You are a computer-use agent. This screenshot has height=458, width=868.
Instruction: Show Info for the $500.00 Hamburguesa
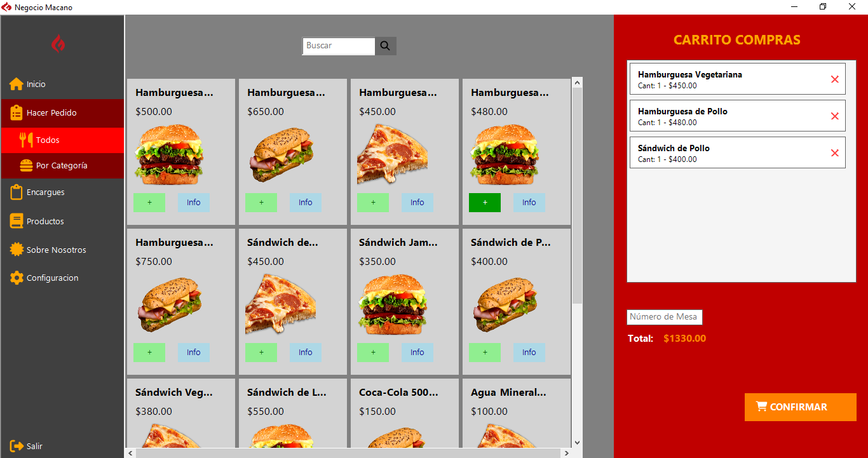point(194,203)
